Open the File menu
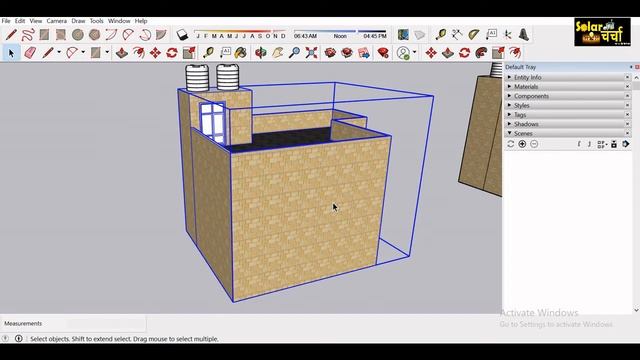The width and height of the screenshot is (640, 360). pos(6,21)
